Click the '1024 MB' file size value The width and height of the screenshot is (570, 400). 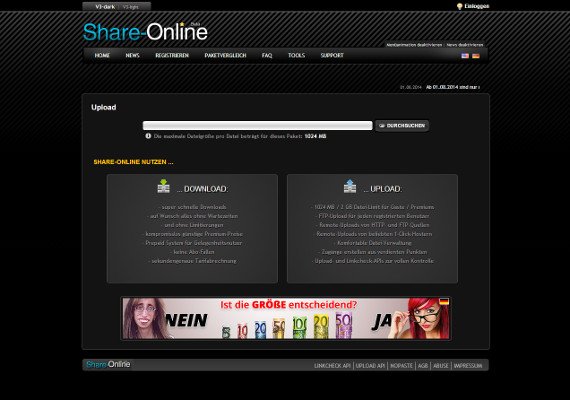[x=315, y=136]
